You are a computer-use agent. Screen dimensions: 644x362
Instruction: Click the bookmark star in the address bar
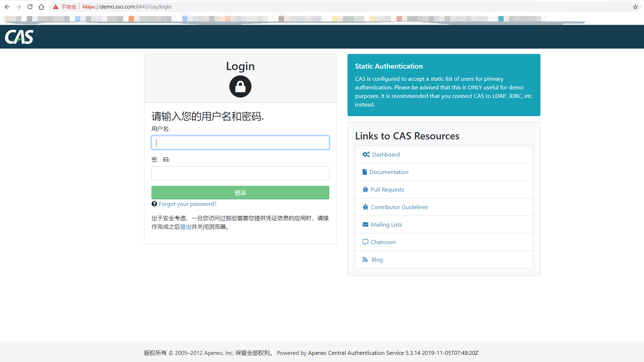pyautogui.click(x=635, y=6)
